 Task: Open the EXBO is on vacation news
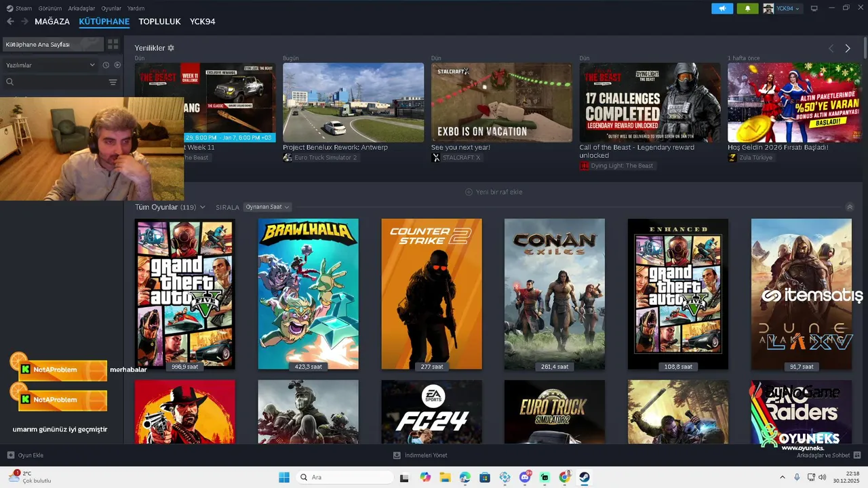501,102
